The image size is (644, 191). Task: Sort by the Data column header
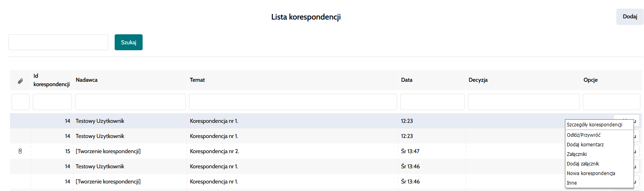407,80
